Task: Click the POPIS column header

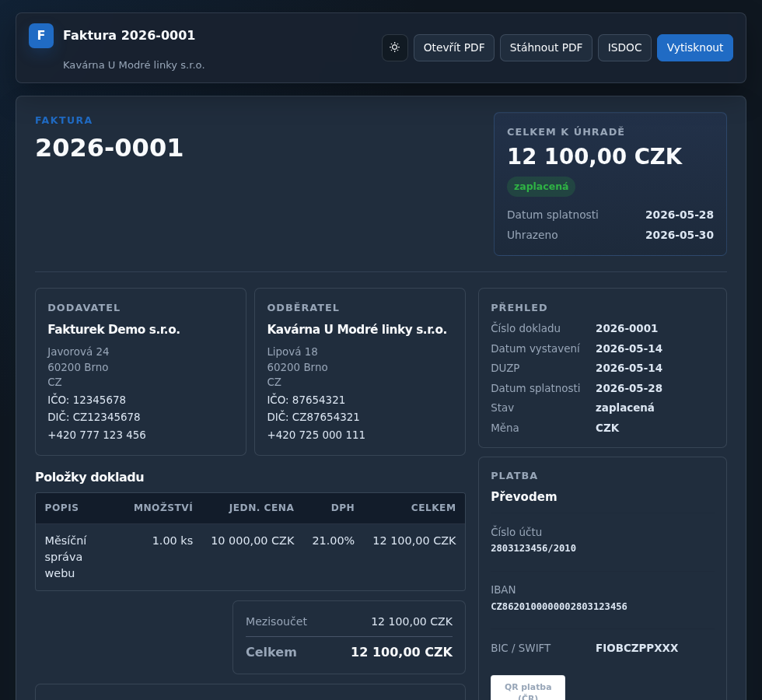Action: point(61,507)
